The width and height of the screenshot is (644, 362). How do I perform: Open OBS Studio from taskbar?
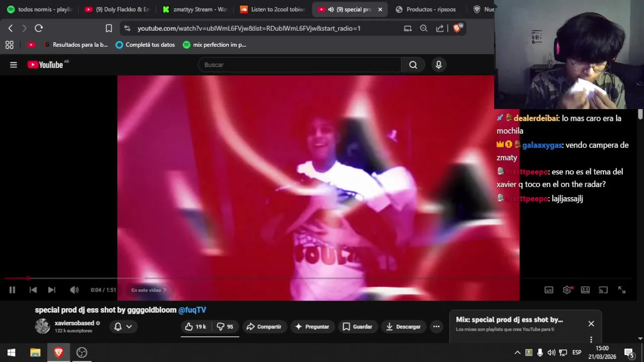pos(82,353)
